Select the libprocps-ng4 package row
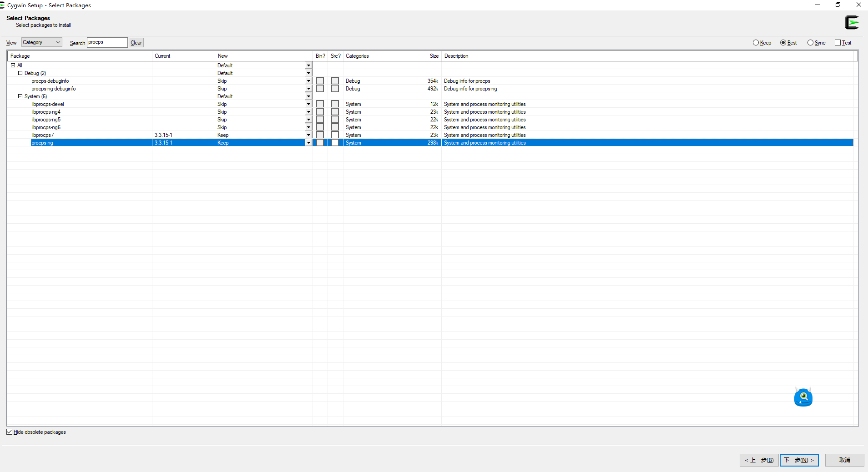 [x=430, y=112]
